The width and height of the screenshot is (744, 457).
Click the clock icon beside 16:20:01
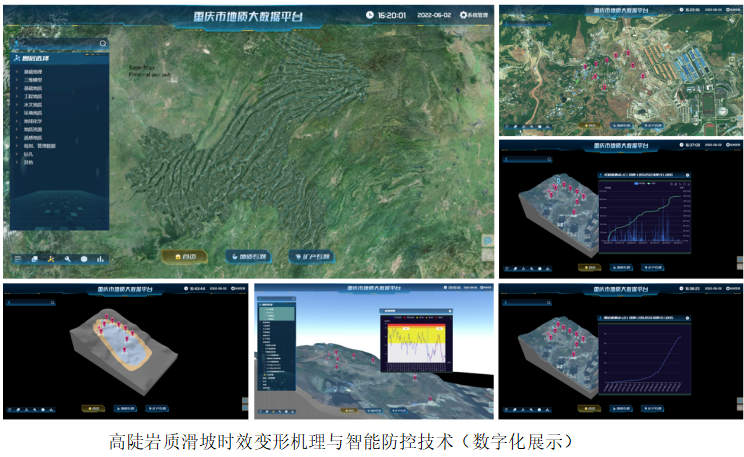370,15
